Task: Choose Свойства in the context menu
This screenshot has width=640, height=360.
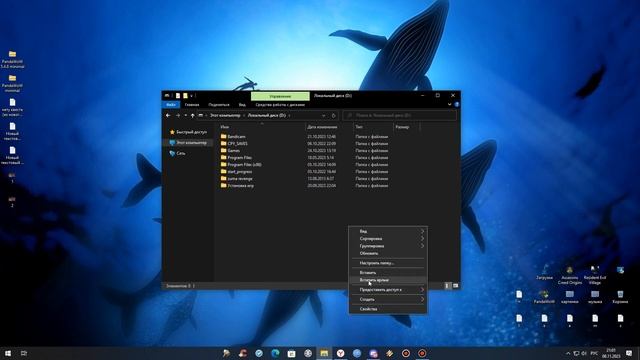Action: point(388,309)
